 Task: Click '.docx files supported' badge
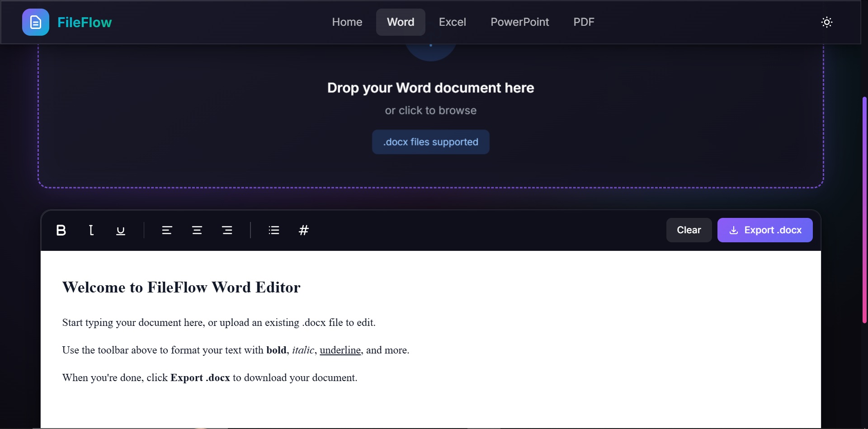tap(431, 142)
